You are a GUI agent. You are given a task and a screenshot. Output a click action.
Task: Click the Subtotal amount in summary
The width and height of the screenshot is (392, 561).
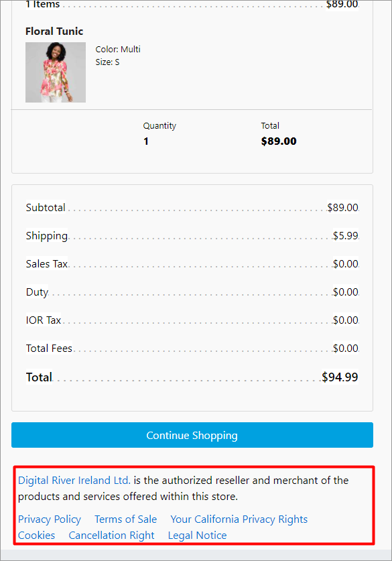pyautogui.click(x=342, y=208)
